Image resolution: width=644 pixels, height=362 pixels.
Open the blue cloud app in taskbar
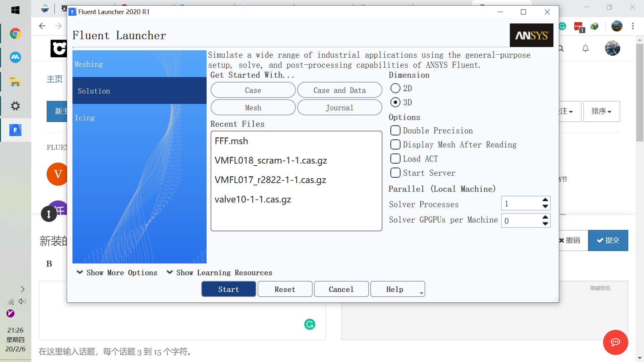pos(15,57)
